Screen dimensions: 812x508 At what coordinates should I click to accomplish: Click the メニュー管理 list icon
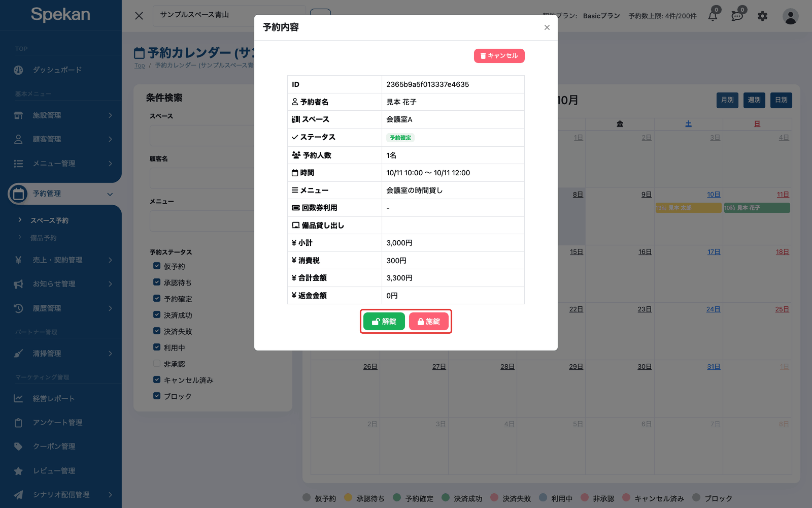pos(18,164)
